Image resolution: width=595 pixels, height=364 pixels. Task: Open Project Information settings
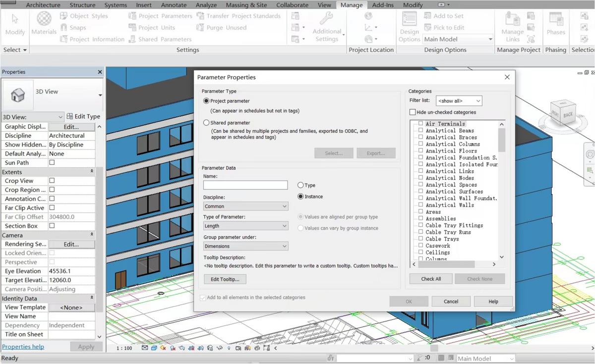[x=92, y=39]
